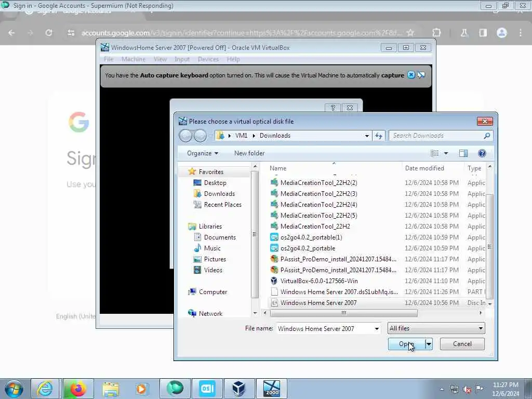Click the vertical scrollbar of file list
Viewport: 532px width, 399px height.
point(489,248)
